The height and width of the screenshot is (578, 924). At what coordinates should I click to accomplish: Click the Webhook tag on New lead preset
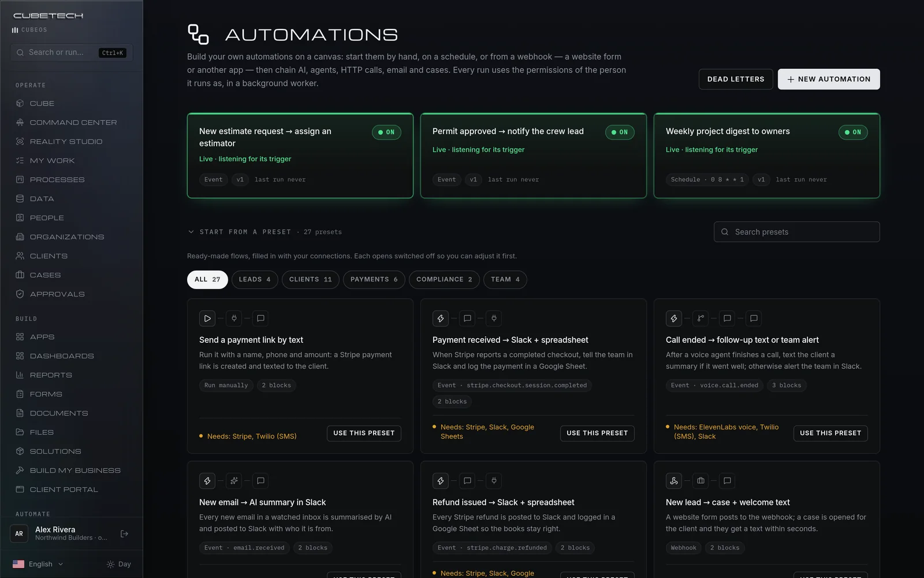click(x=684, y=548)
